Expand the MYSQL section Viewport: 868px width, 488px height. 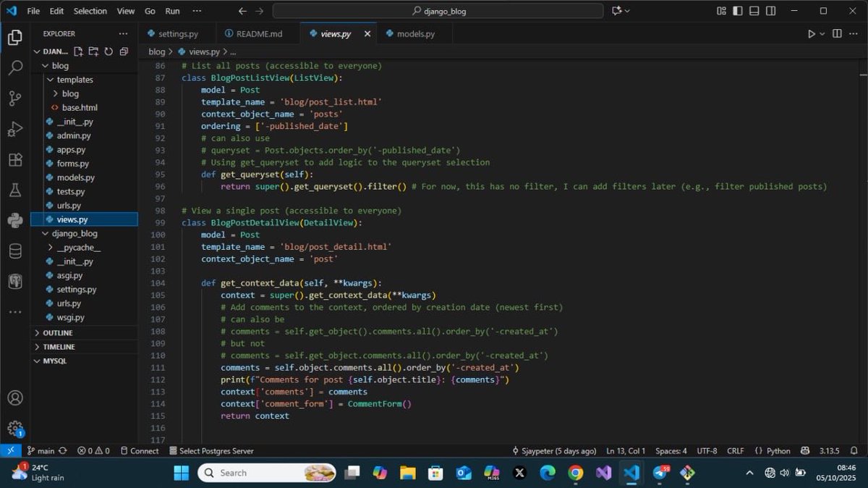coord(54,361)
